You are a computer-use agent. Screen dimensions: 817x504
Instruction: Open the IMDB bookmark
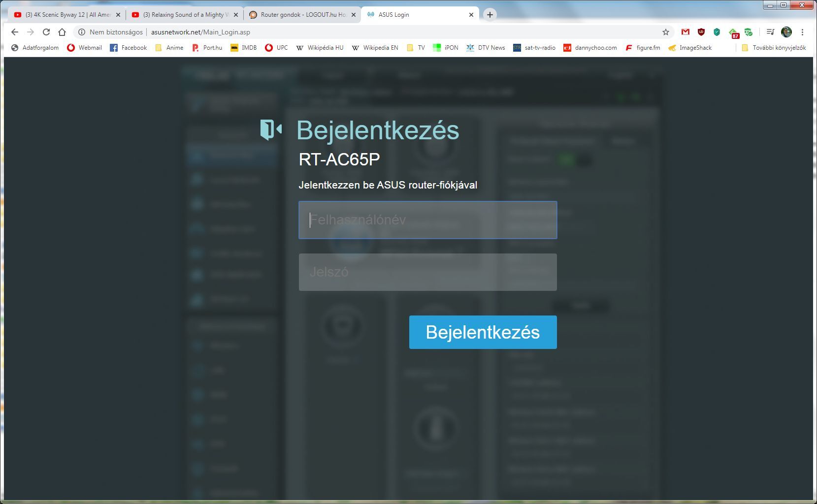(x=244, y=48)
